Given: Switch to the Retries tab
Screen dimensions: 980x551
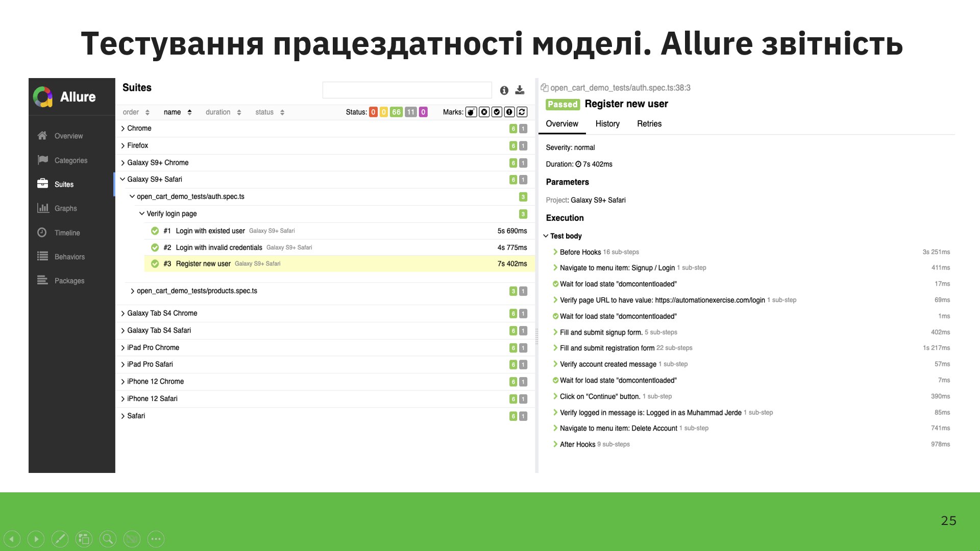Looking at the screenshot, I should (x=649, y=124).
